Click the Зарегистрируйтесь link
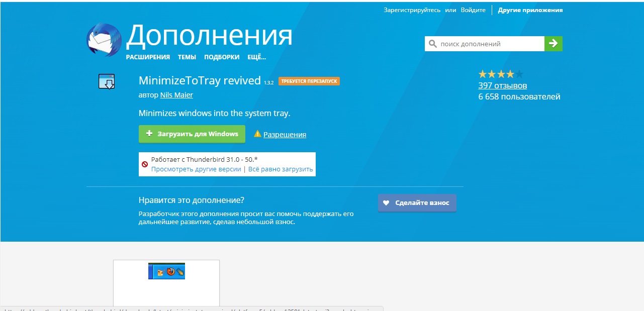644x311 pixels. pos(412,10)
